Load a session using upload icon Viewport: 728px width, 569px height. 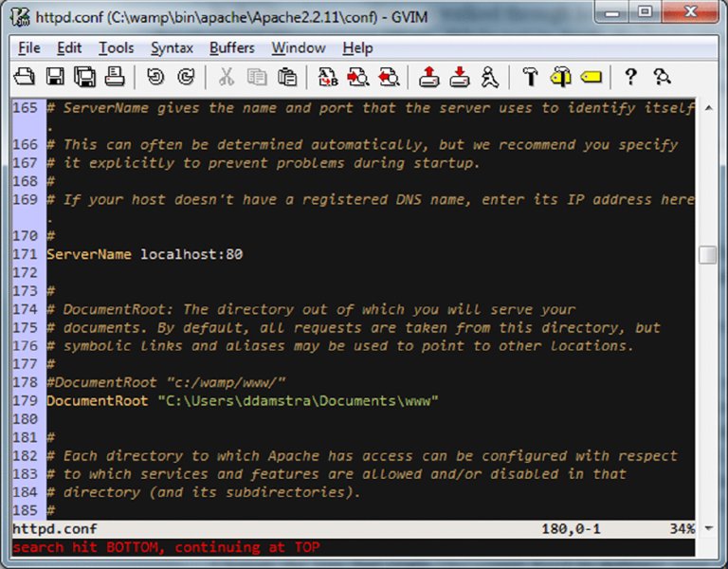point(429,77)
